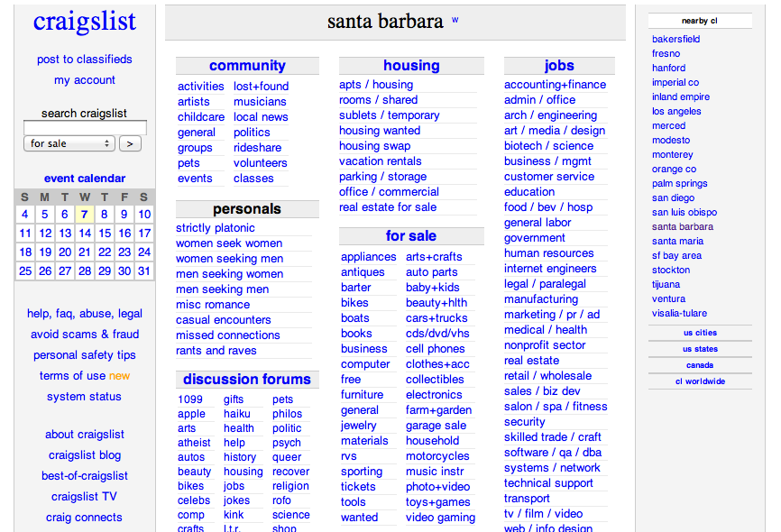Open the community section header
The image size is (781, 532).
(x=247, y=65)
